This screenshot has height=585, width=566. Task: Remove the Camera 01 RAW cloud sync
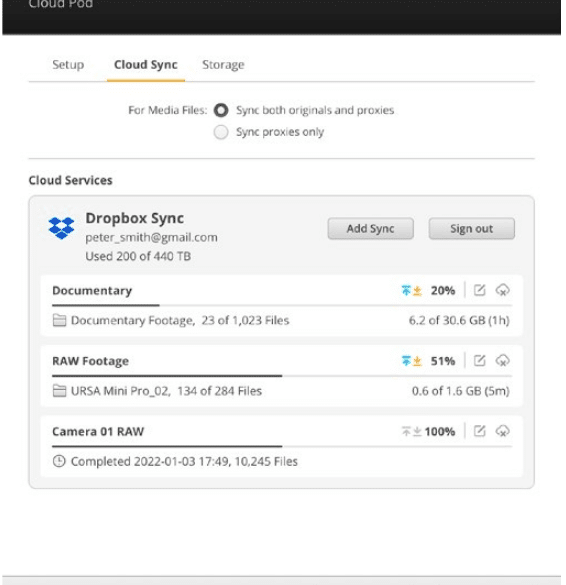(x=503, y=431)
